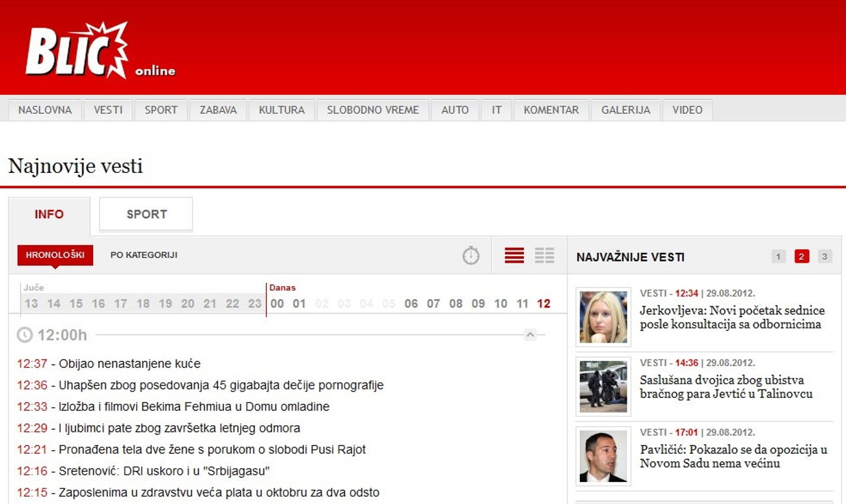The image size is (846, 504).
Task: Switch to detailed list view icon
Action: (x=513, y=255)
